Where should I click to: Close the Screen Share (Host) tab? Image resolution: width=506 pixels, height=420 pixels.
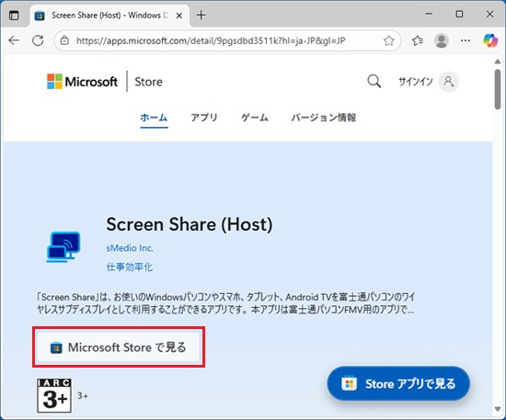coord(179,16)
